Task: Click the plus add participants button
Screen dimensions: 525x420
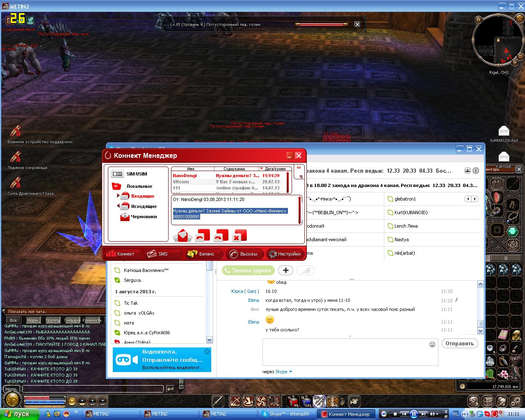Action: pyautogui.click(x=286, y=270)
